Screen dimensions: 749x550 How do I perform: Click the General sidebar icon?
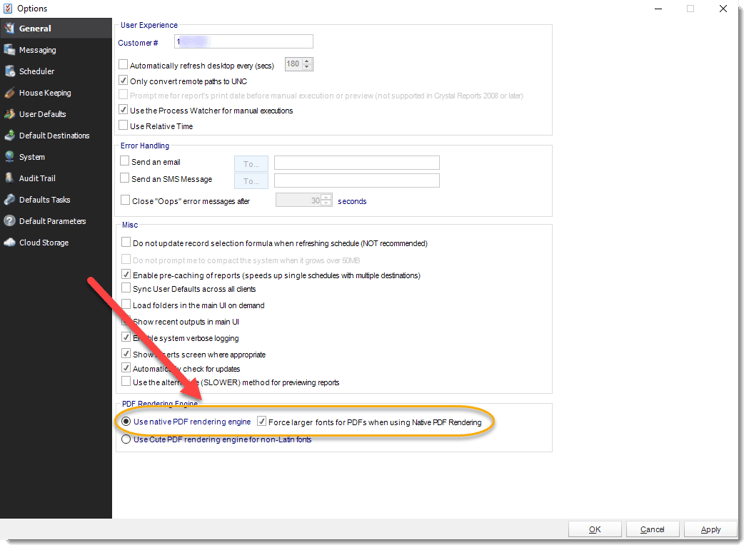(x=9, y=28)
